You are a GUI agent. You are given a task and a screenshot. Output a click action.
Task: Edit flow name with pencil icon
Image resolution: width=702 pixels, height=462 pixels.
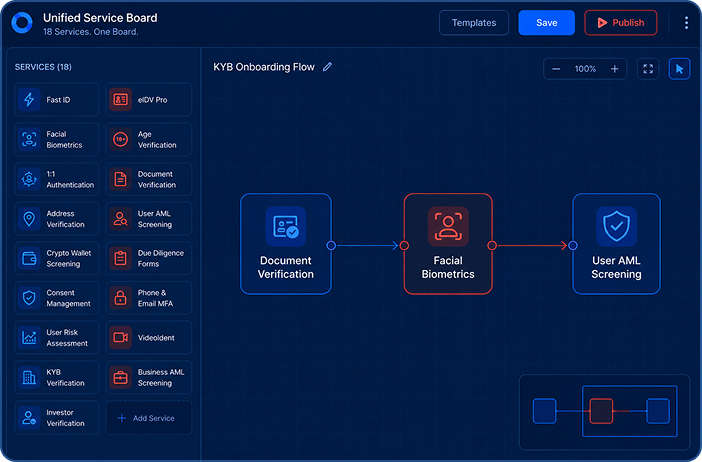click(328, 67)
